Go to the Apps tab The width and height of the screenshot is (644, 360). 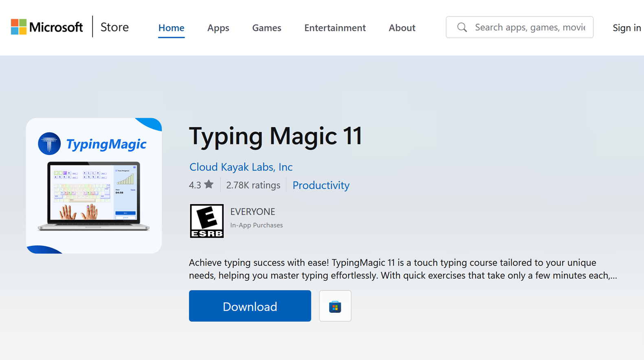click(x=218, y=28)
